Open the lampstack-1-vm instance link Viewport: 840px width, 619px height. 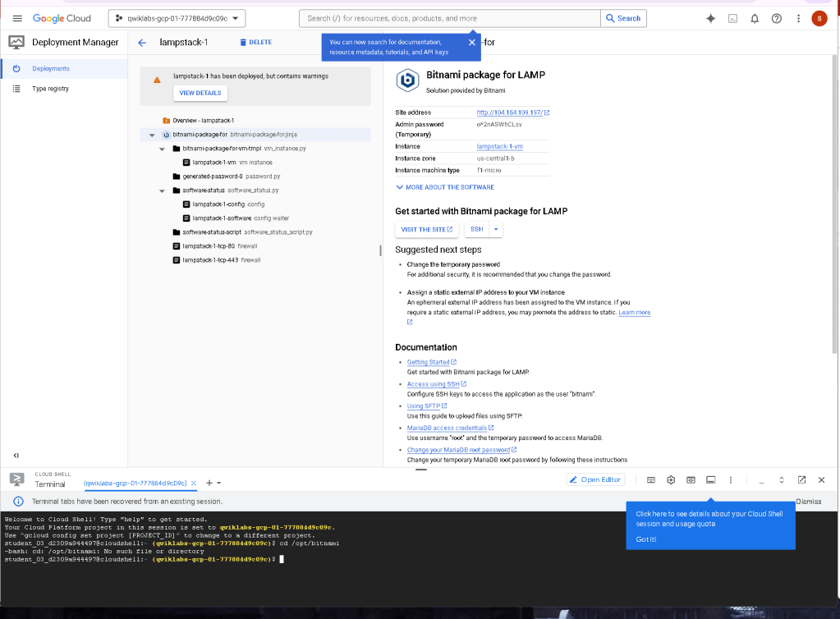tap(500, 146)
